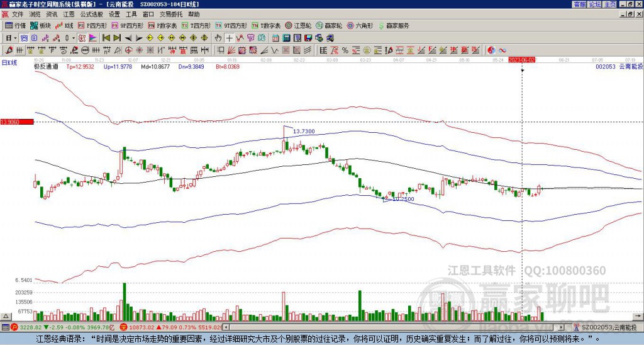Select the hand pan tool

[x=218, y=38]
